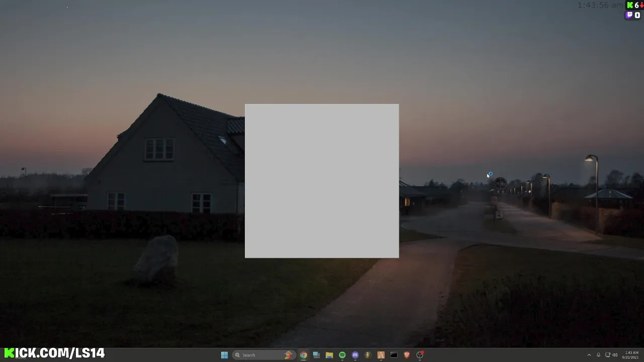
Task: Click the microphone tray icon
Action: point(598,355)
